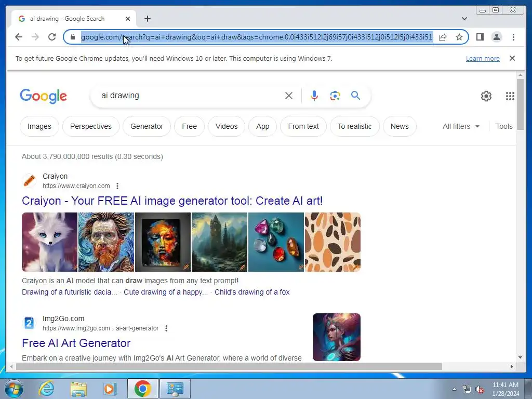Click scroll down arrow on scrollbar

(521, 357)
